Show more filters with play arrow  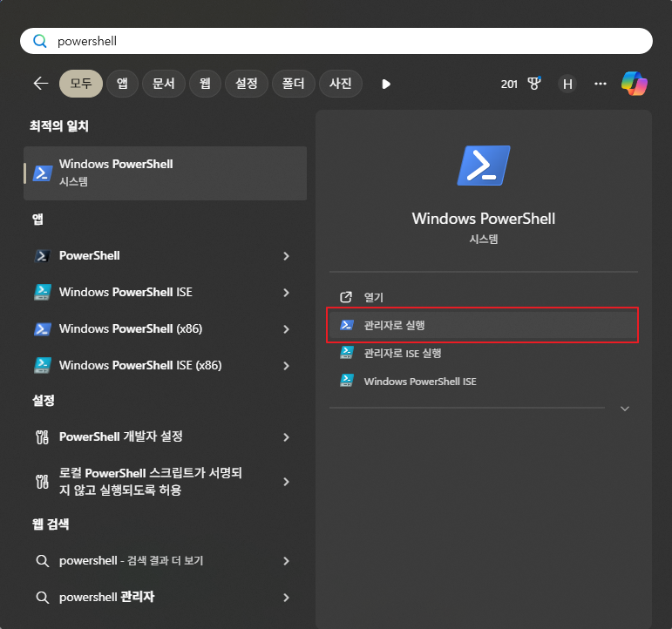coord(386,84)
